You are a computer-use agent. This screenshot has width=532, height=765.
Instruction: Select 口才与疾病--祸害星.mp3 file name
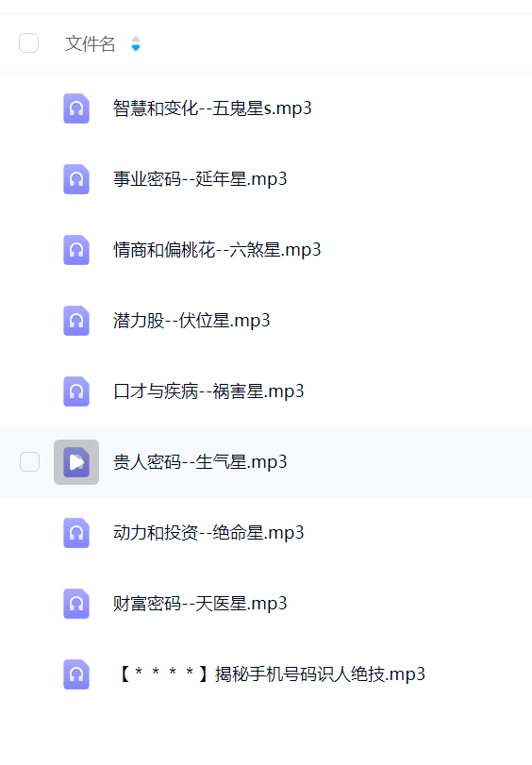tap(208, 391)
